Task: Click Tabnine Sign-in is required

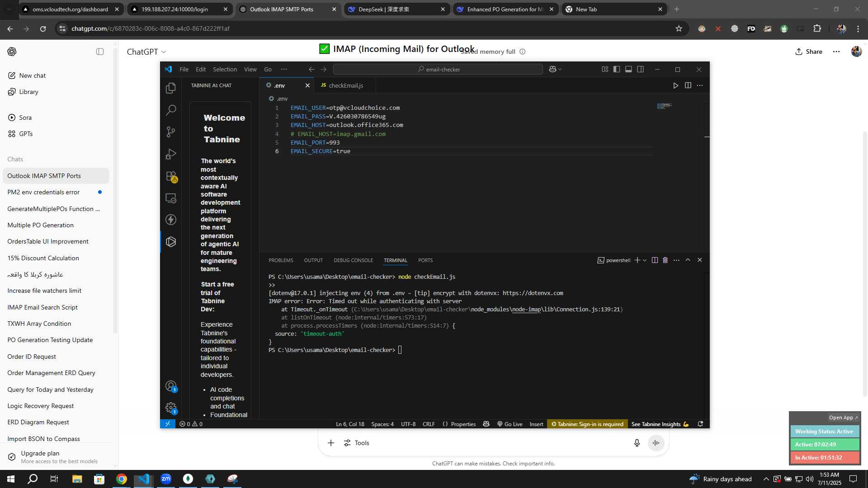Action: coord(587,424)
